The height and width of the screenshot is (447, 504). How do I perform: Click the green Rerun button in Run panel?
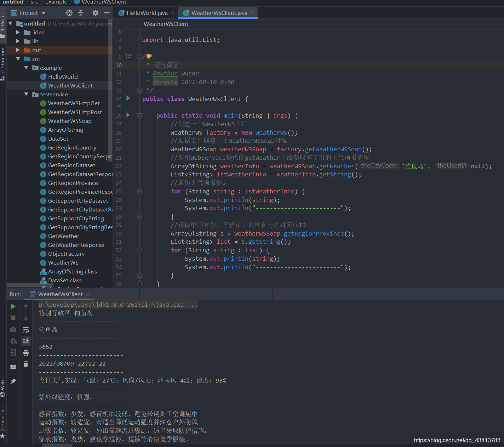point(13,306)
